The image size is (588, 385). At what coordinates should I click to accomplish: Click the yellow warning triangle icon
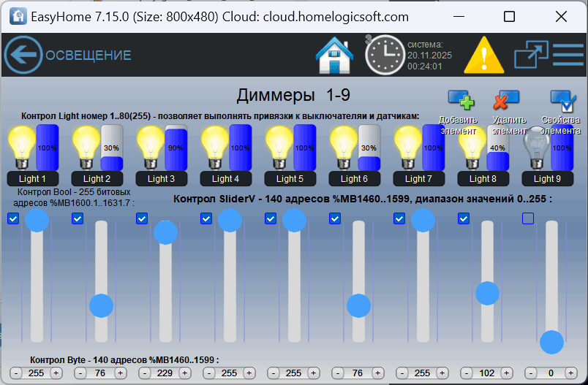pos(484,55)
